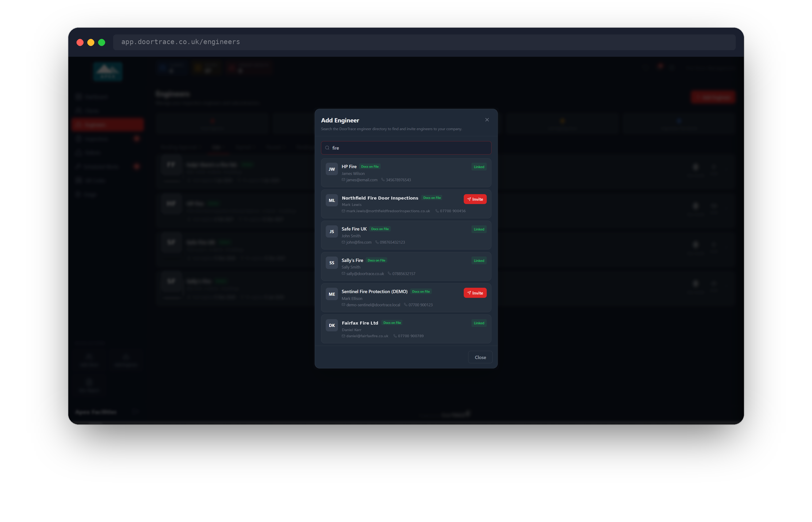812x522 pixels.
Task: Click the search field containing 'fire'
Action: pos(406,148)
